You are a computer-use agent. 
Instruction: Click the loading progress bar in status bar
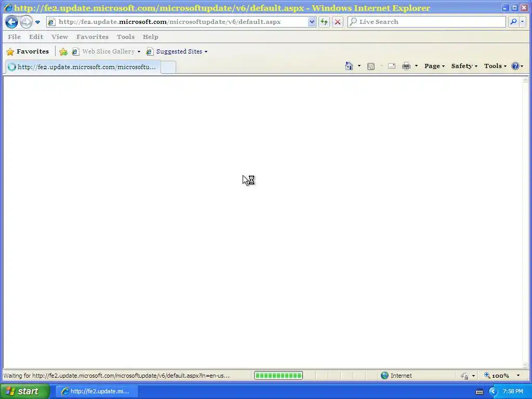(x=278, y=375)
